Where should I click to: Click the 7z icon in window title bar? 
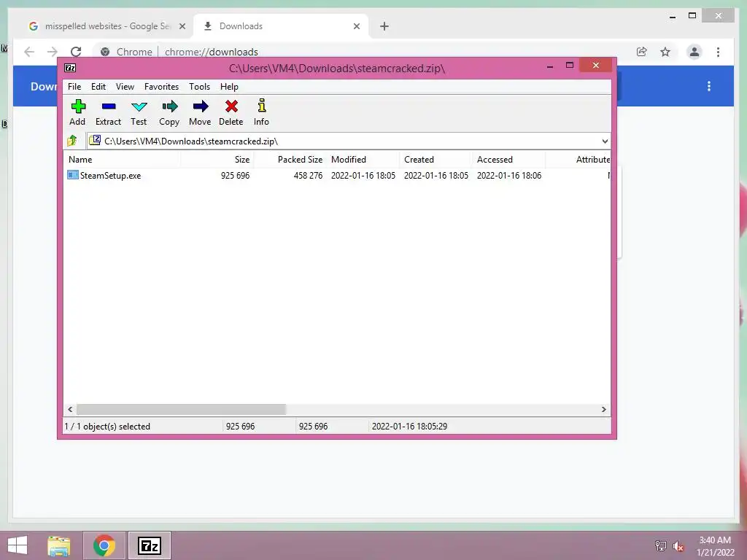(x=70, y=68)
